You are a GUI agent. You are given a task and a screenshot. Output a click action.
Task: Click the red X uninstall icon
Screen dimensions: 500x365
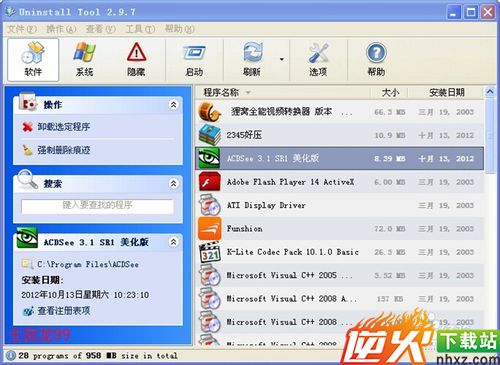pyautogui.click(x=27, y=127)
